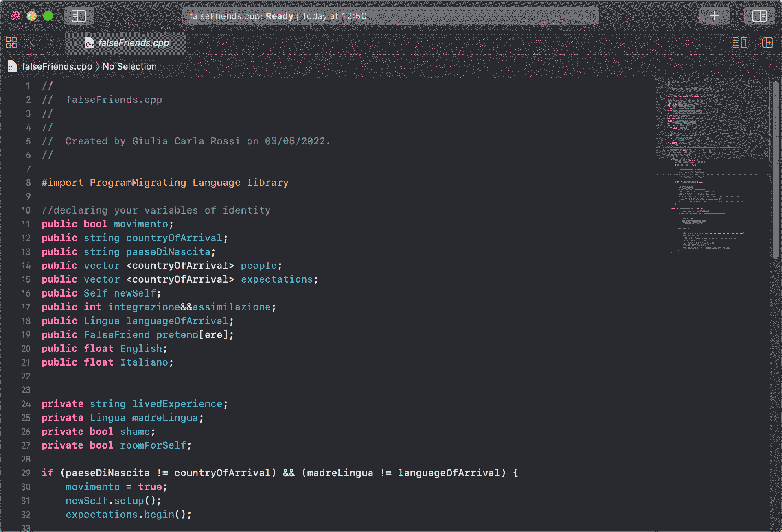Open related items via C++ icon in jump bar
The image size is (782, 532).
12,66
